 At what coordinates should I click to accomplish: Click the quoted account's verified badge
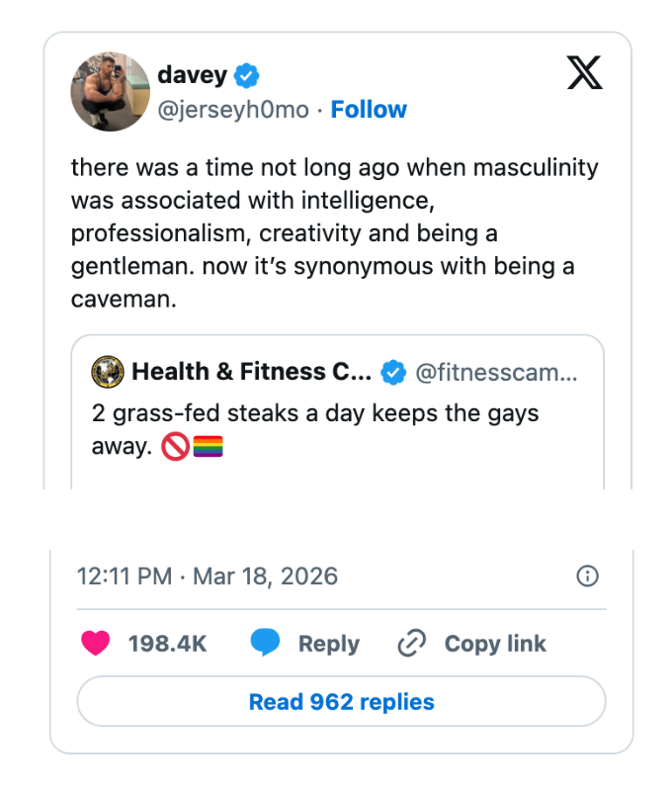[393, 372]
